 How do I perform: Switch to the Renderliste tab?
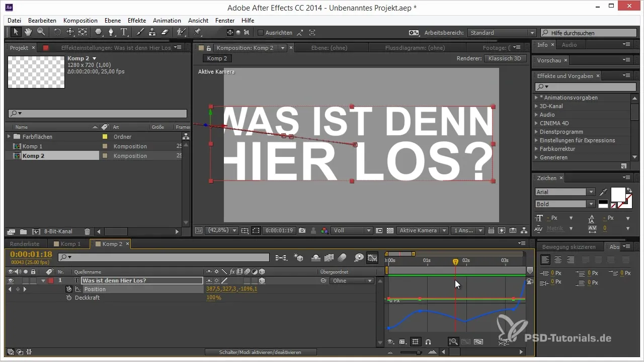26,244
